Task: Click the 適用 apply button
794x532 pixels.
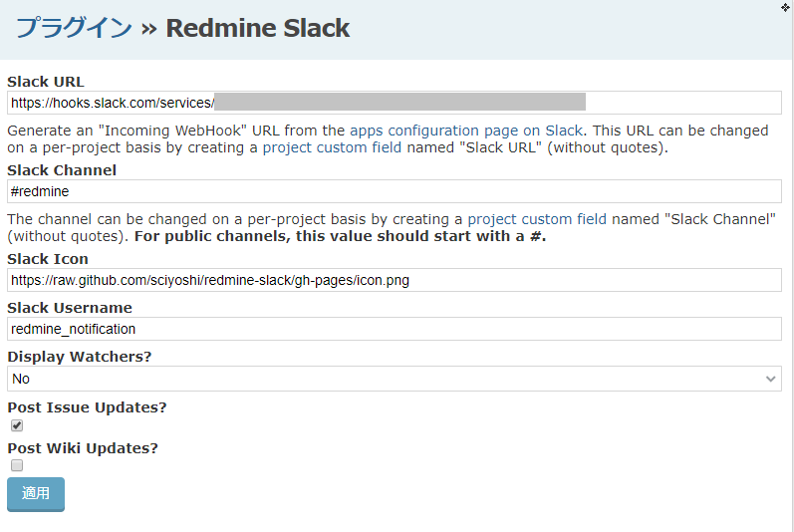Action: (36, 493)
